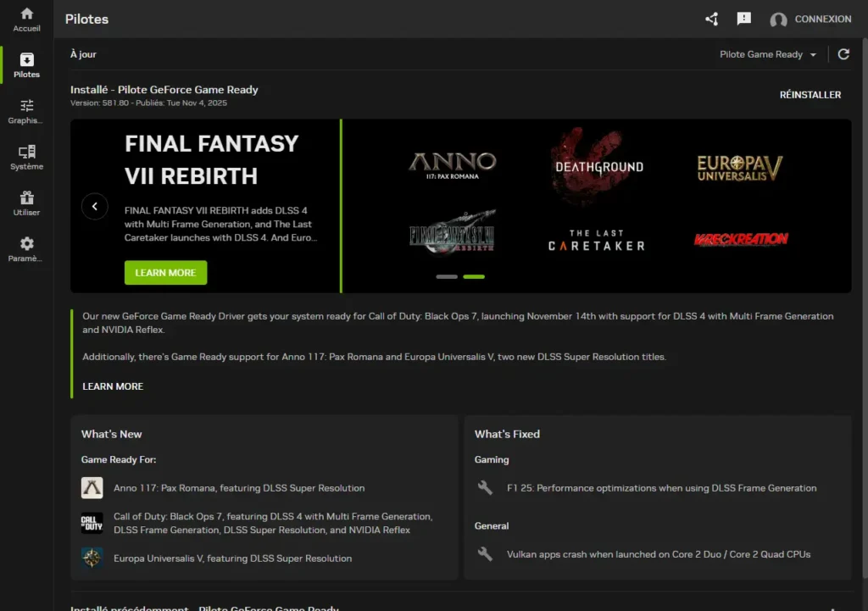Screen dimensions: 868x611
Task: Refresh the driver list
Action: (x=843, y=54)
